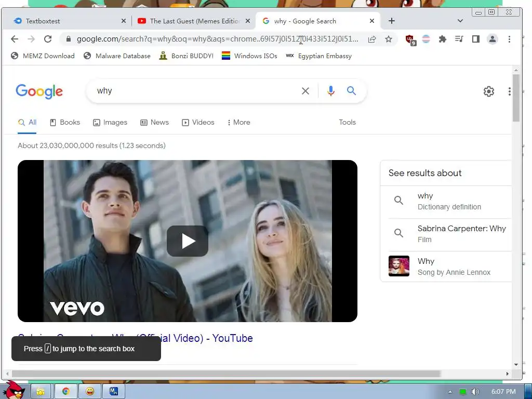
Task: Click the scroll right arrow
Action: point(507,374)
